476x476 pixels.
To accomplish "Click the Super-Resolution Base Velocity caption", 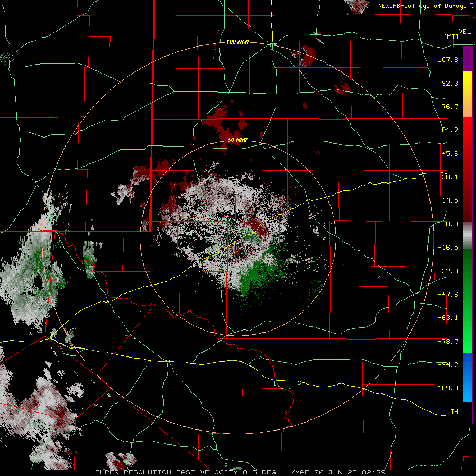I will (x=241, y=472).
